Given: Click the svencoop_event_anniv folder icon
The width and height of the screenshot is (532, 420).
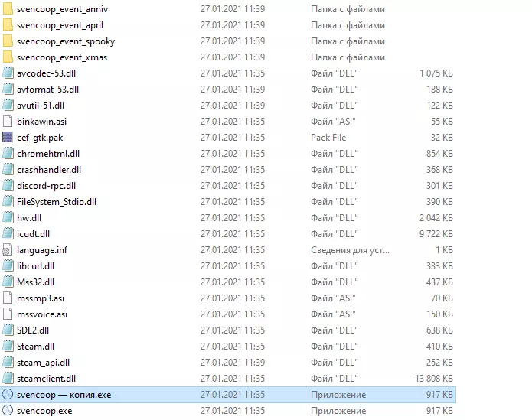Looking at the screenshot, I should (8, 9).
